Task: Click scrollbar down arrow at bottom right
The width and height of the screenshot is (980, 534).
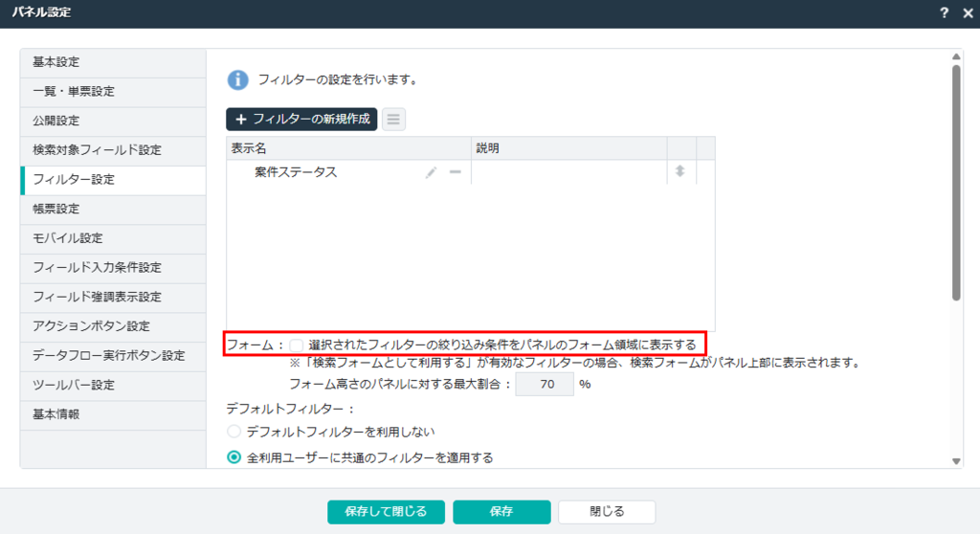Action: click(957, 461)
